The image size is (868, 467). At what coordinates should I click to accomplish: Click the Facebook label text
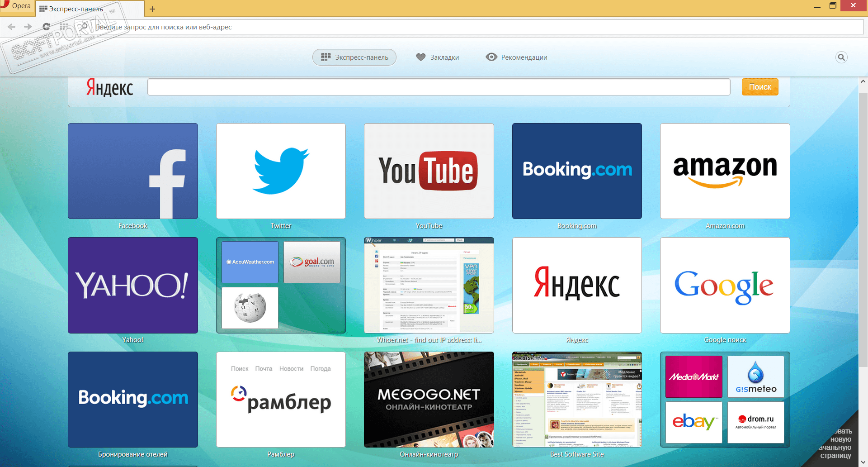pyautogui.click(x=133, y=226)
